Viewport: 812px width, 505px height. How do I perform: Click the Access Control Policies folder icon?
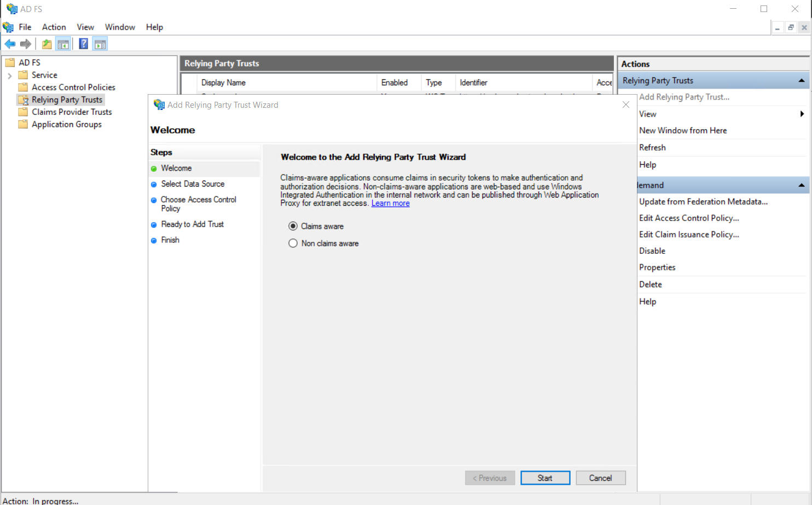click(x=23, y=87)
